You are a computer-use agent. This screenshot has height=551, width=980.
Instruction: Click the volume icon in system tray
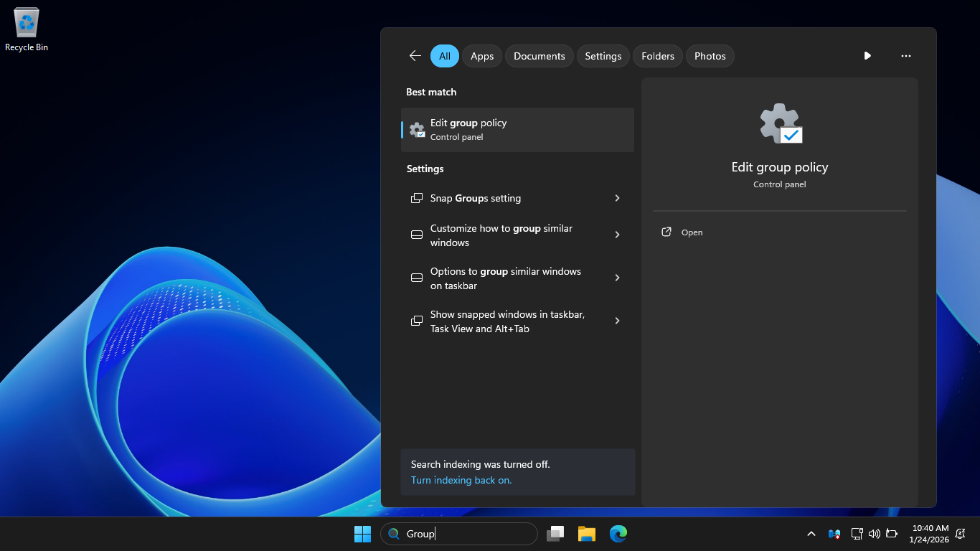point(874,534)
